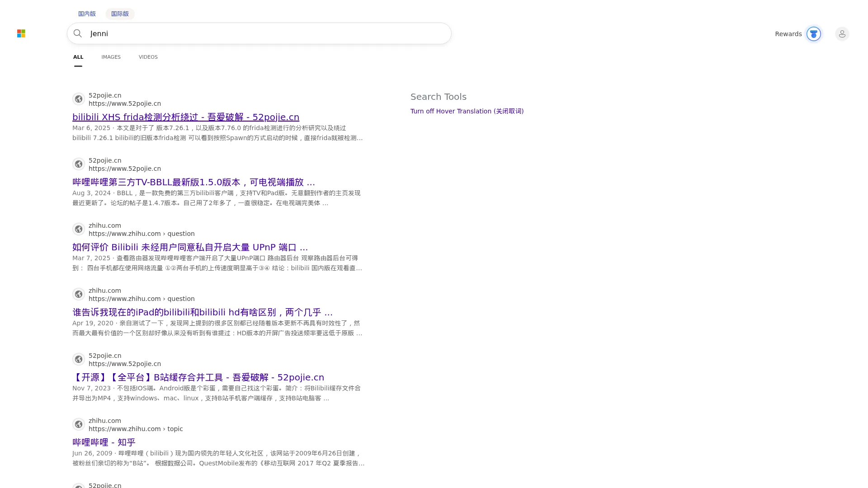
Task: Open the bilibili XHS frida检测分析绕过 result
Action: 186,117
